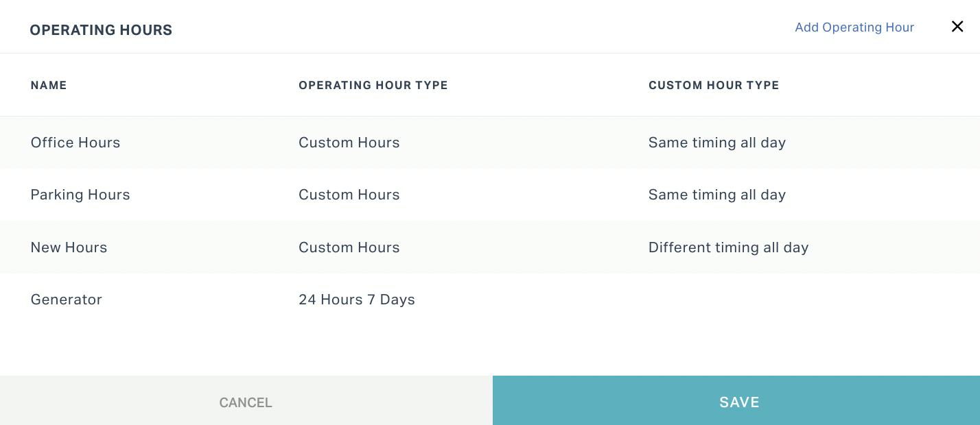Close the Operating Hours dialog
Image resolution: width=980 pixels, height=425 pixels.
tap(957, 27)
